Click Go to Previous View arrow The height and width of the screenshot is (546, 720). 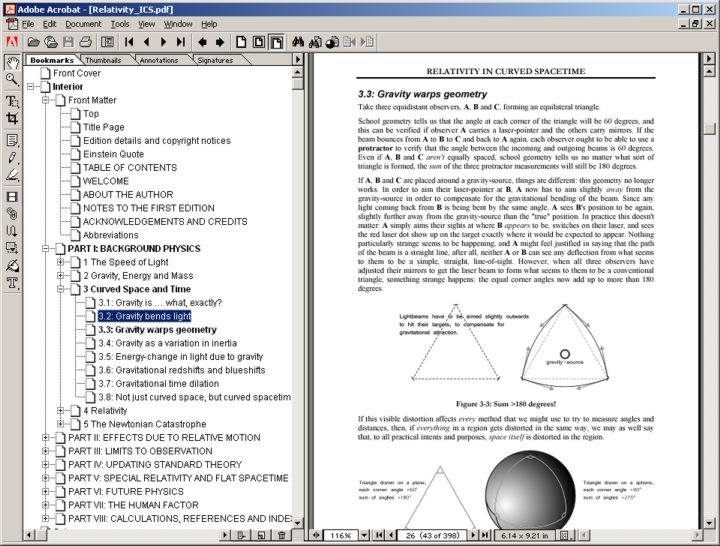click(202, 42)
